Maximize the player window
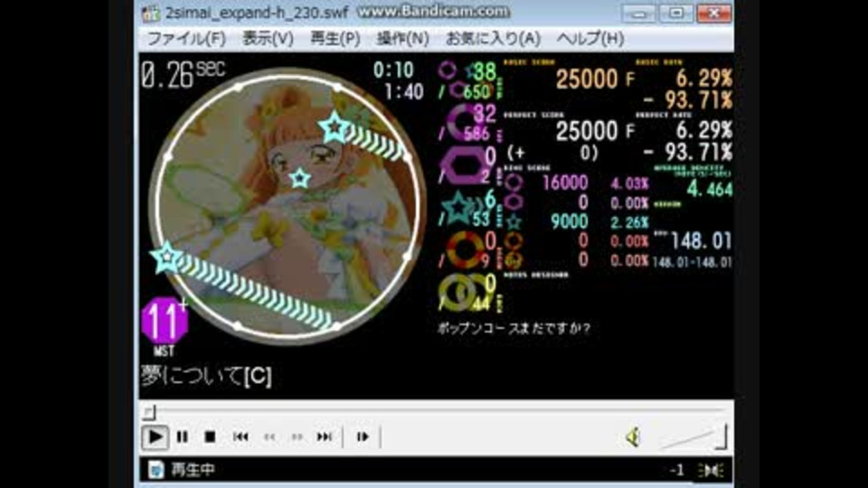Viewport: 868px width, 488px height. point(676,14)
